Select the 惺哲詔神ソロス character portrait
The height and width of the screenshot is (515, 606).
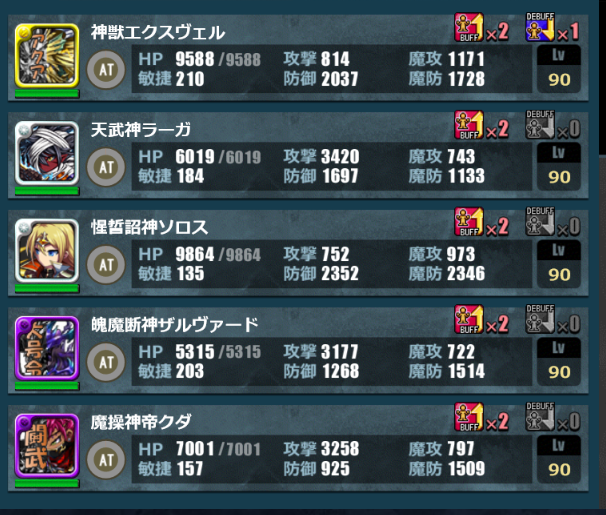coord(47,251)
